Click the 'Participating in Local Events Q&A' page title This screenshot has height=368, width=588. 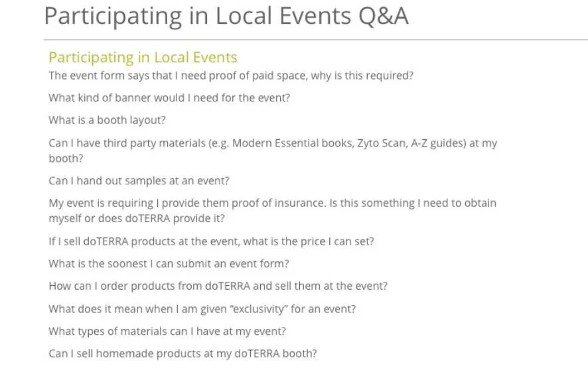click(x=226, y=16)
